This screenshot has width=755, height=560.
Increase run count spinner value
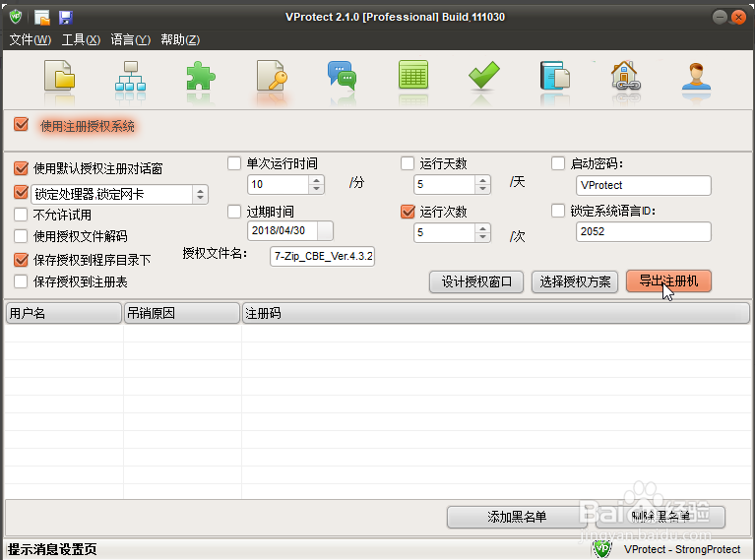(482, 228)
